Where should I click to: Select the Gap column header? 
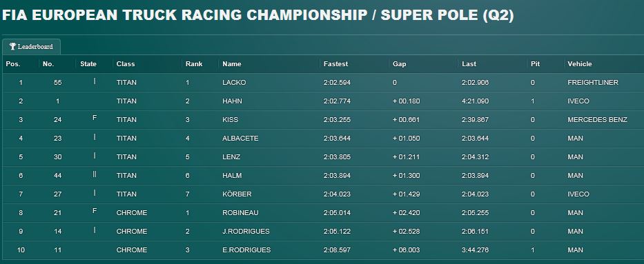tap(399, 64)
